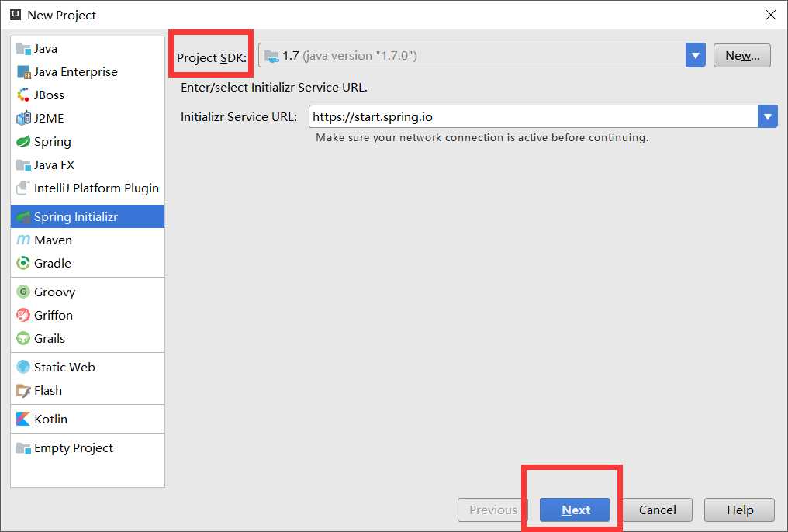
Task: Expand Initializr Service URL dropdown arrow
Action: pyautogui.click(x=767, y=116)
